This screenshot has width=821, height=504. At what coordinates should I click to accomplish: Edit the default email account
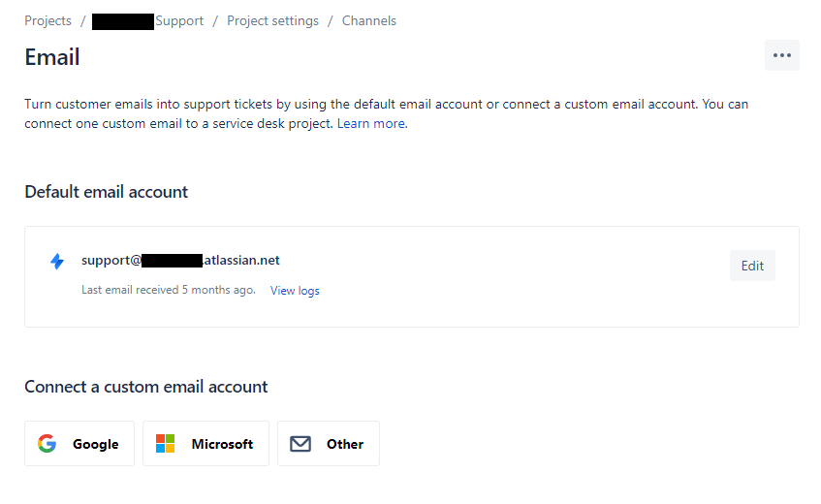(x=752, y=266)
